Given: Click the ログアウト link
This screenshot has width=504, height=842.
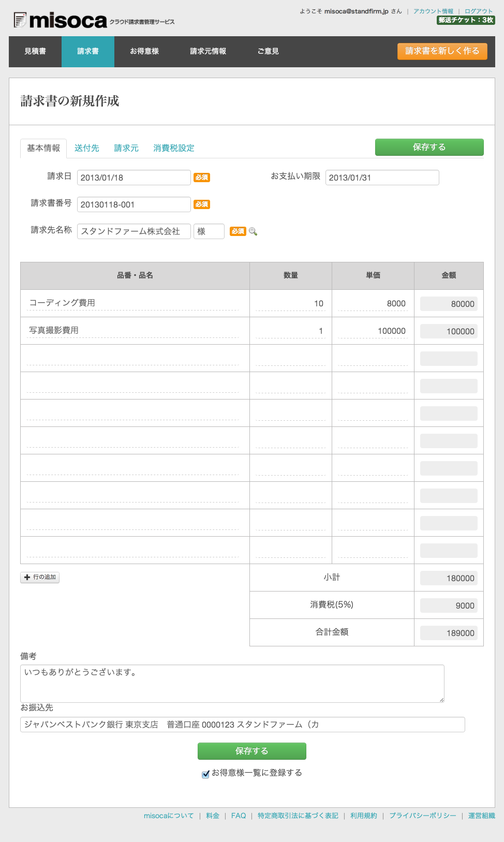Looking at the screenshot, I should tap(479, 11).
